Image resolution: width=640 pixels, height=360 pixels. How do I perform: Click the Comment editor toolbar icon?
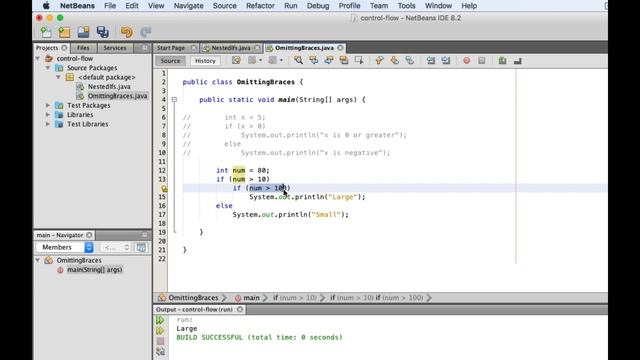(x=502, y=60)
